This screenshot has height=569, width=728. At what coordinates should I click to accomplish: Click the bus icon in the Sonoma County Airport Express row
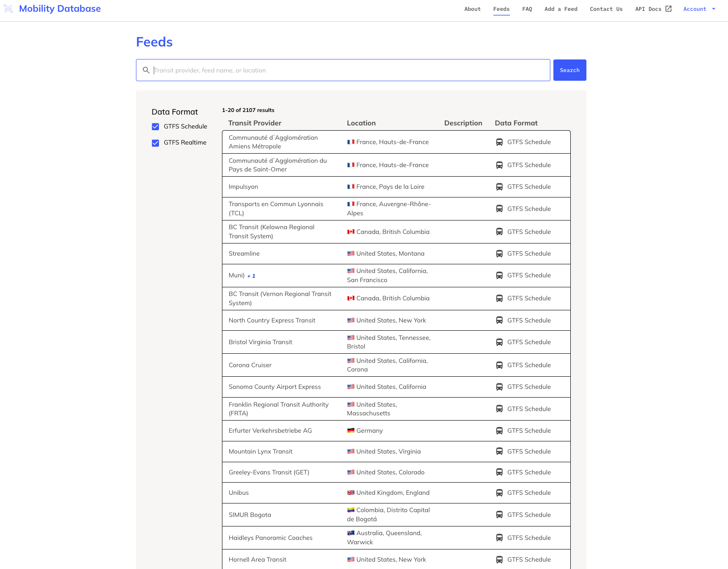500,387
